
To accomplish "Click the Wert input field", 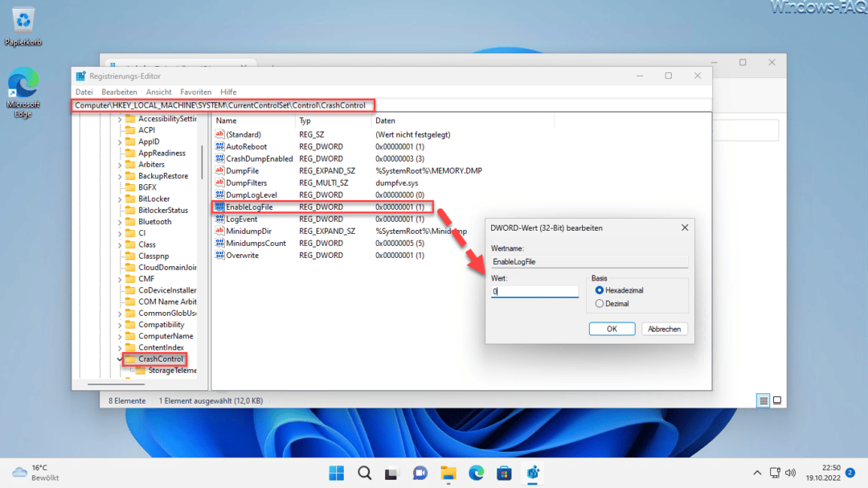I will 534,291.
